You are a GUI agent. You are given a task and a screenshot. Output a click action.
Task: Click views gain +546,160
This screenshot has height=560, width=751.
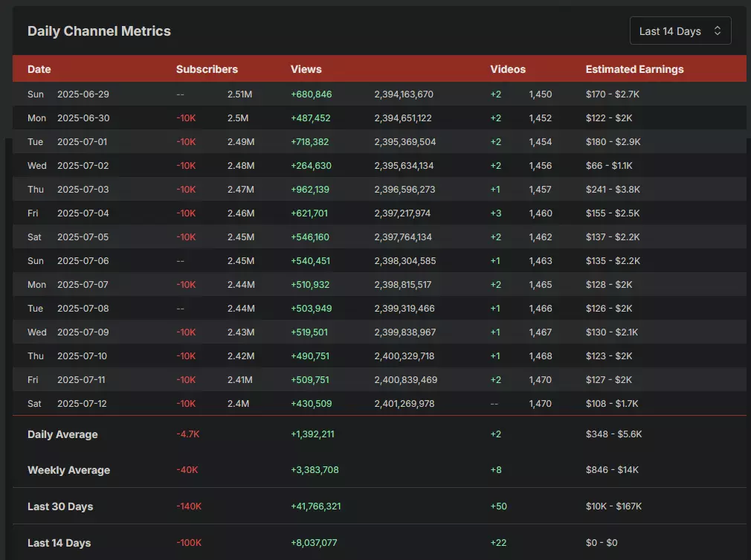[x=310, y=236]
